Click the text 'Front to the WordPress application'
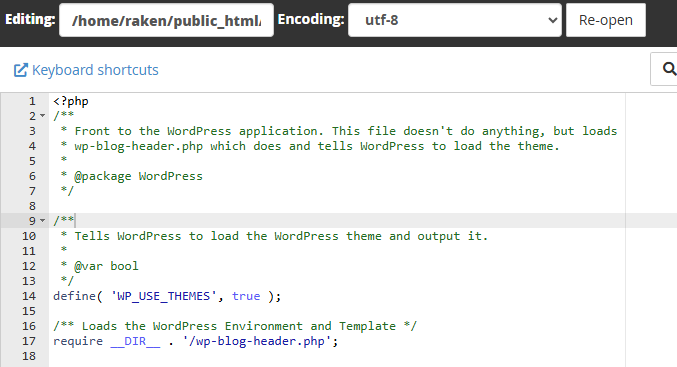The width and height of the screenshot is (677, 367). (x=196, y=131)
